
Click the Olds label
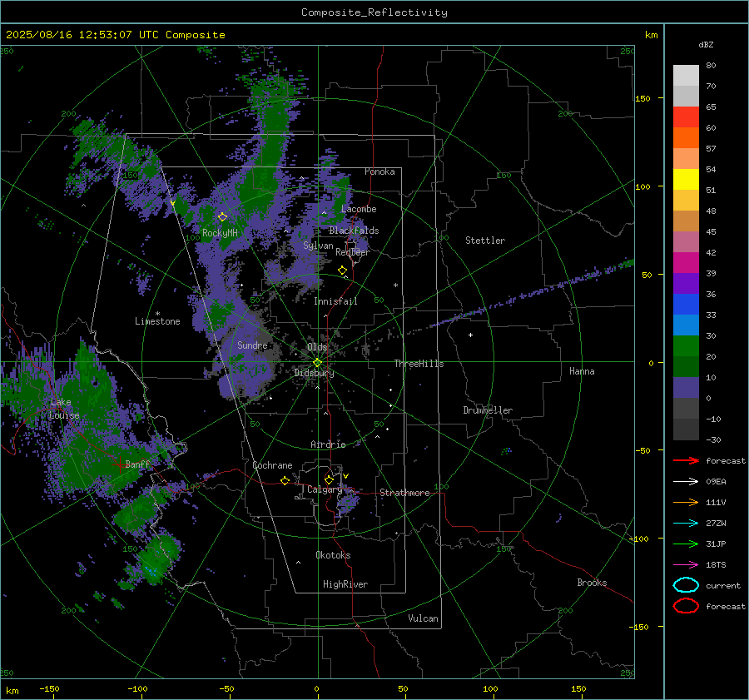pyautogui.click(x=317, y=347)
